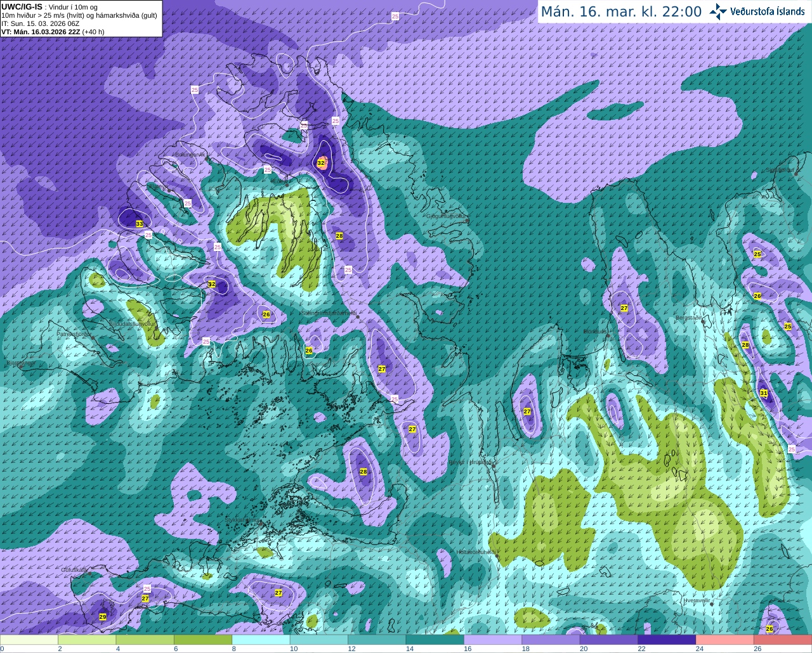Click the VT: Mán. 16.03.2026 22Z valid time line
The height and width of the screenshot is (653, 812).
pyautogui.click(x=53, y=32)
